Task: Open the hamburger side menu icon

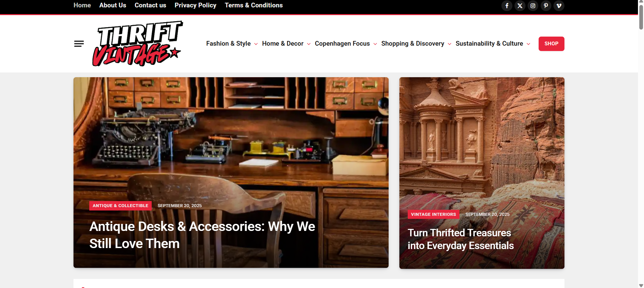Action: [x=79, y=44]
